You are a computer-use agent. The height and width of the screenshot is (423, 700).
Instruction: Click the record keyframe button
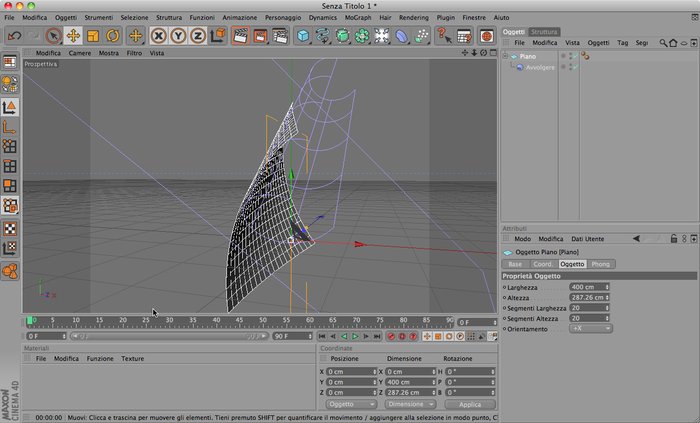pos(391,336)
